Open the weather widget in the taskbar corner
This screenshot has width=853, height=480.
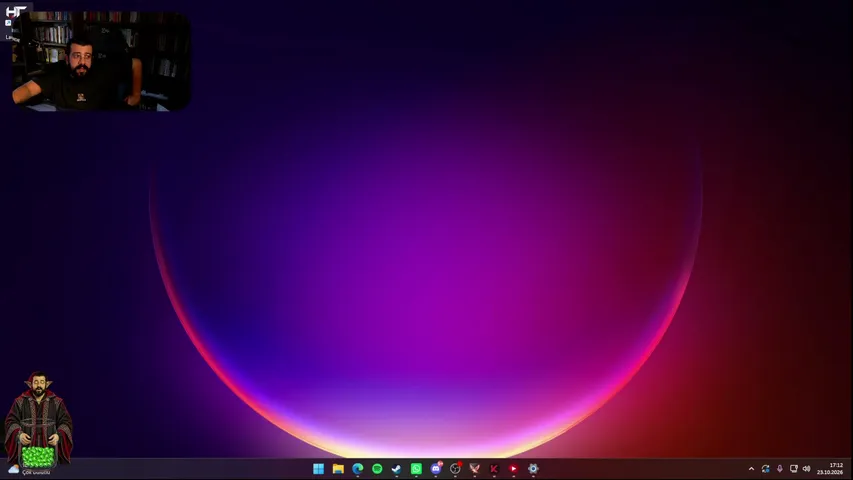coord(27,469)
